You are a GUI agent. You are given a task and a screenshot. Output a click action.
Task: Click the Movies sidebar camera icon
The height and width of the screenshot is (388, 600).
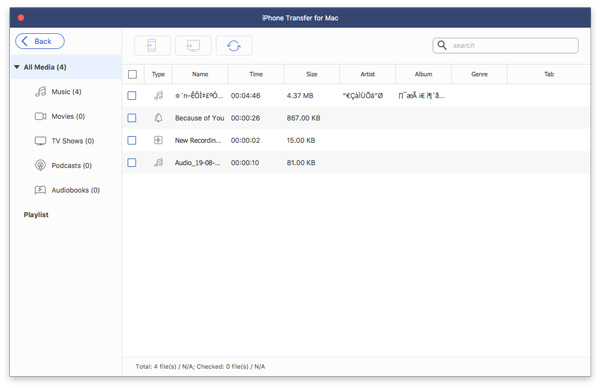pyautogui.click(x=41, y=116)
